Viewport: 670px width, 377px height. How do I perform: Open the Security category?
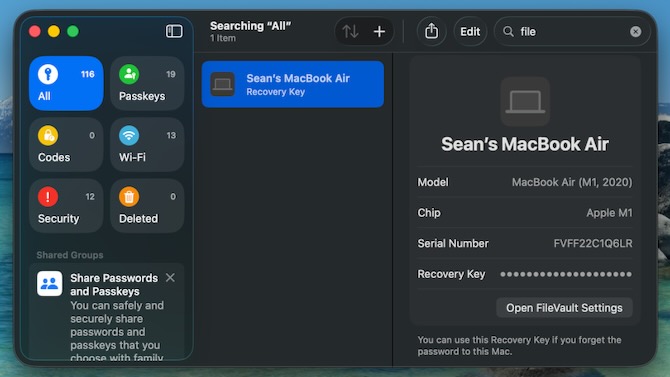coord(66,206)
